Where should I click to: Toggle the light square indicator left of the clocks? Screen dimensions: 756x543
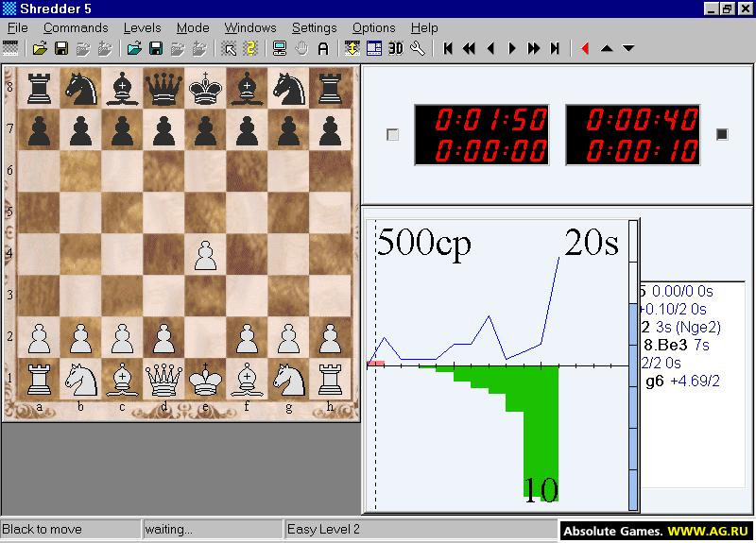coord(393,134)
